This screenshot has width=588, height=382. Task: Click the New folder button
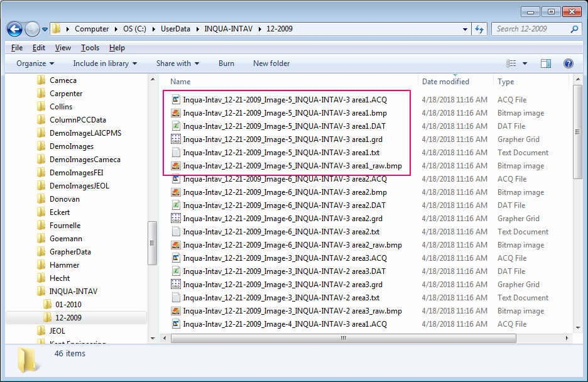(271, 63)
